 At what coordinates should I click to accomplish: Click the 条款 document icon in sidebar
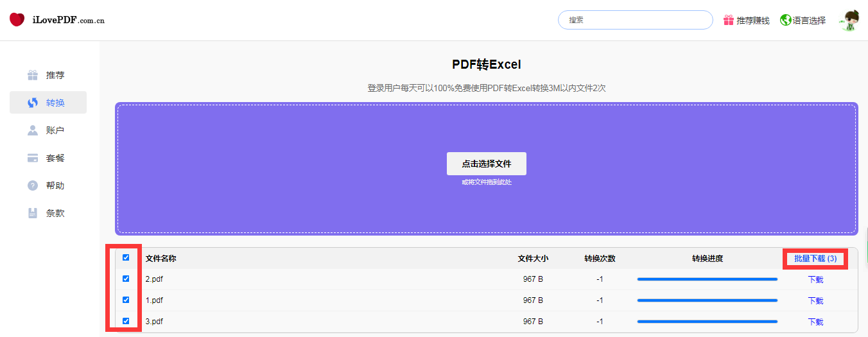pos(33,213)
